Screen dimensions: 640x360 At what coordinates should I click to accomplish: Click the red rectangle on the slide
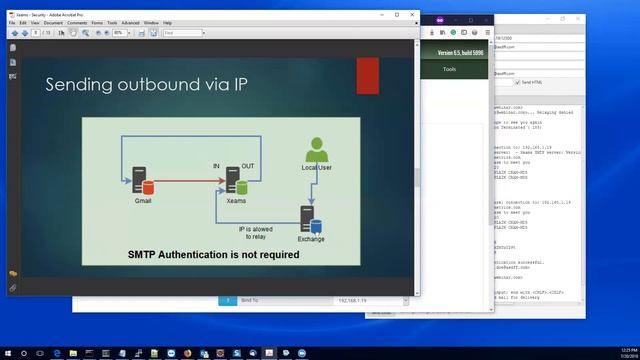pos(367,76)
